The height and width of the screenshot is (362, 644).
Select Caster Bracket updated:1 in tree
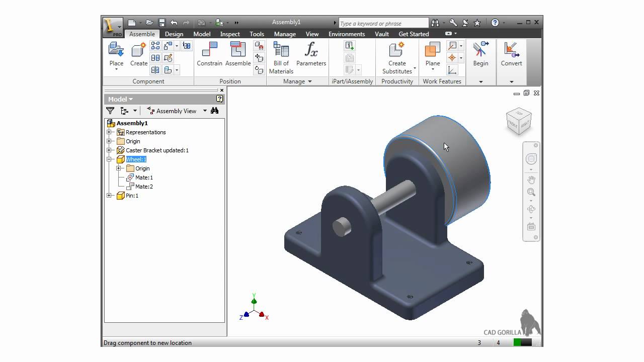coord(157,150)
